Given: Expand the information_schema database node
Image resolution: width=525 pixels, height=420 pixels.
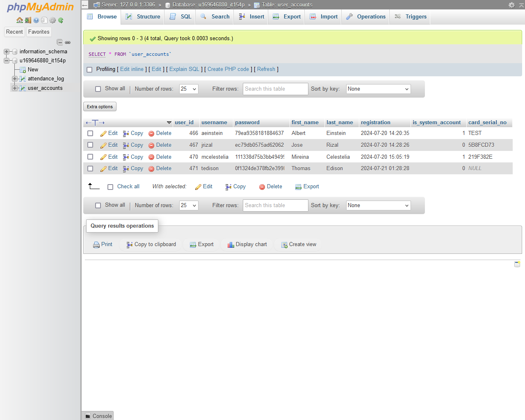Looking at the screenshot, I should click(7, 52).
